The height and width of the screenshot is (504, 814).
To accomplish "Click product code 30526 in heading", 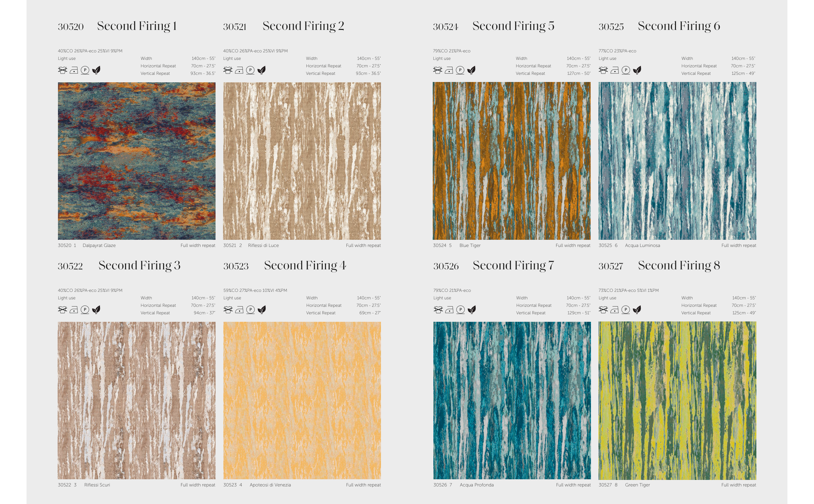I will click(446, 266).
